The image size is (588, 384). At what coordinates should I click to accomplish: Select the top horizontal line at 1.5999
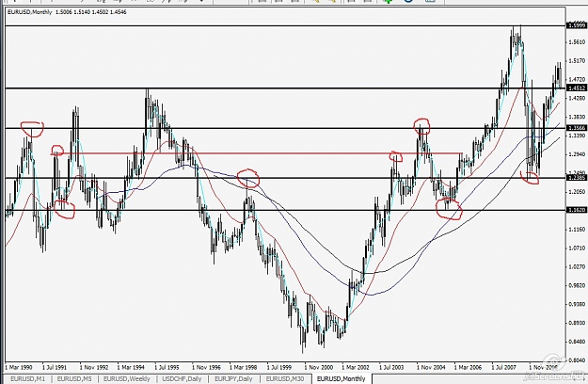click(x=285, y=25)
